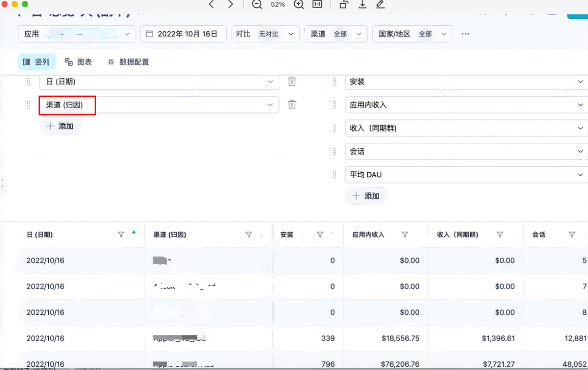Screen dimensions: 588x370
Task: Go to the previous image with back arrow
Action: click(211, 4)
